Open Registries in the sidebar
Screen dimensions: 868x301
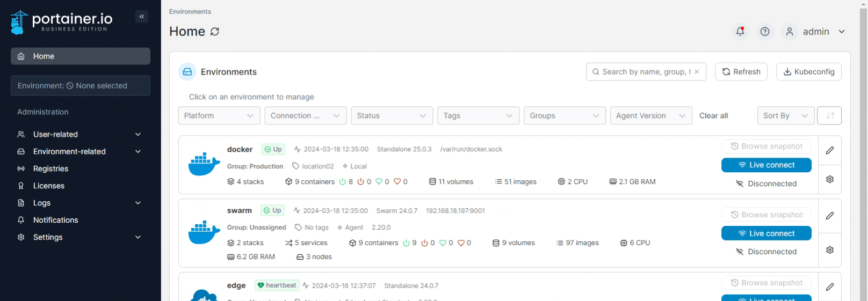[50, 168]
